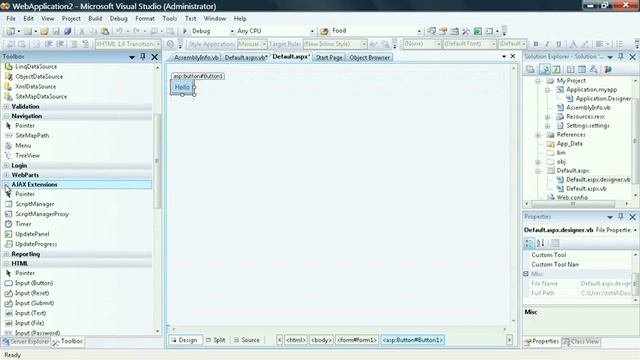
Task: Click the Properties icon in Solution Explorer toolbar
Action: [x=530, y=69]
